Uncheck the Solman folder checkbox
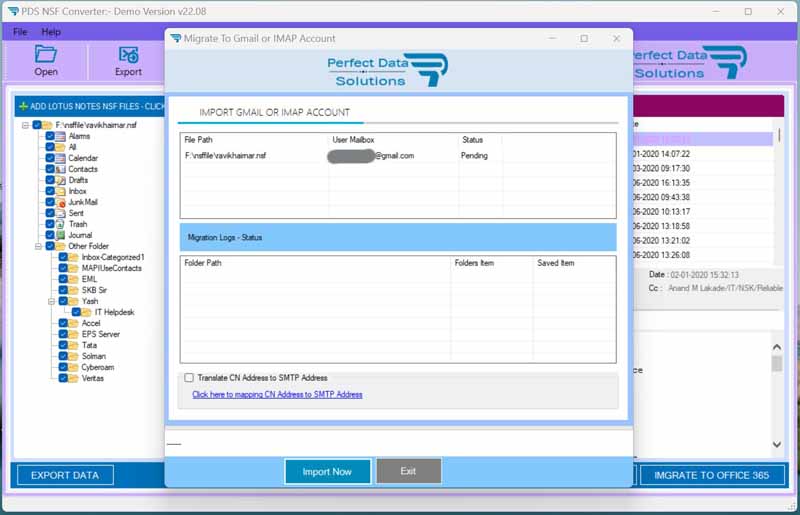This screenshot has height=515, width=800. pos(63,356)
